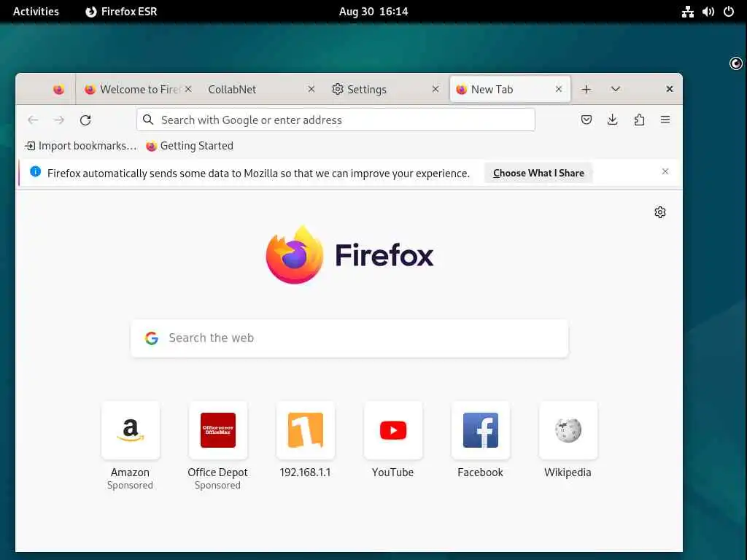This screenshot has width=747, height=560.
Task: Focus the address bar search field
Action: click(x=336, y=120)
